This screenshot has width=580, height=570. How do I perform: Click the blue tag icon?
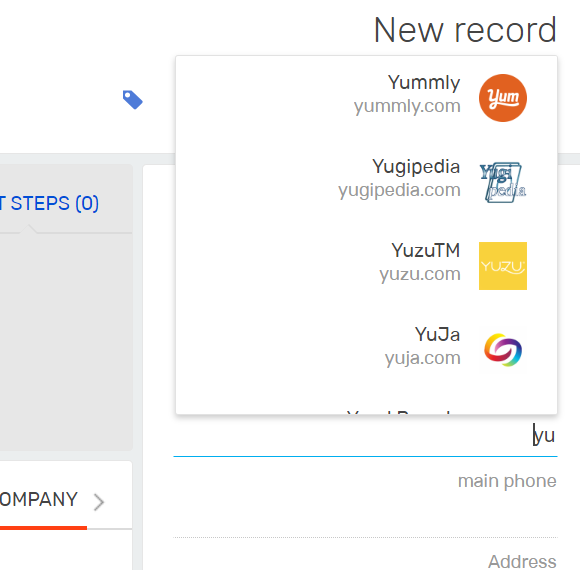pyautogui.click(x=133, y=100)
